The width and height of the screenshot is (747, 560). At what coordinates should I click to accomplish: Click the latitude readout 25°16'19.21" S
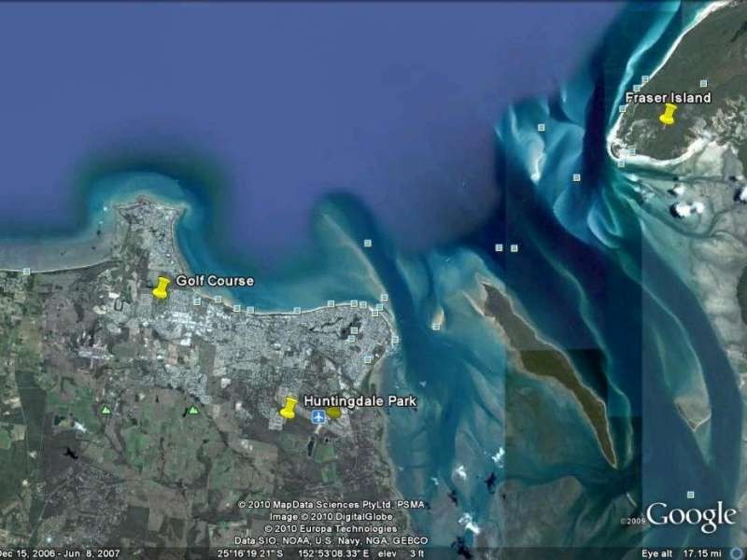[250, 553]
